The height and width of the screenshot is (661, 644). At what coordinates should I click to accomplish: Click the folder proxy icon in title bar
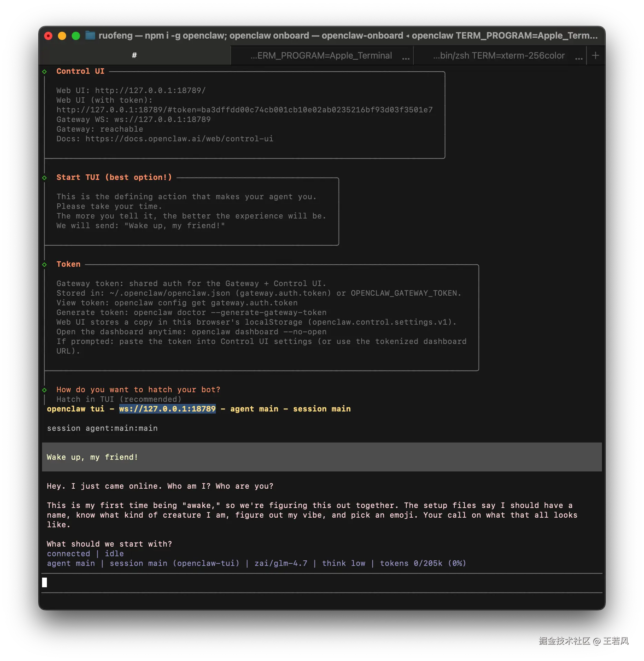pos(90,35)
